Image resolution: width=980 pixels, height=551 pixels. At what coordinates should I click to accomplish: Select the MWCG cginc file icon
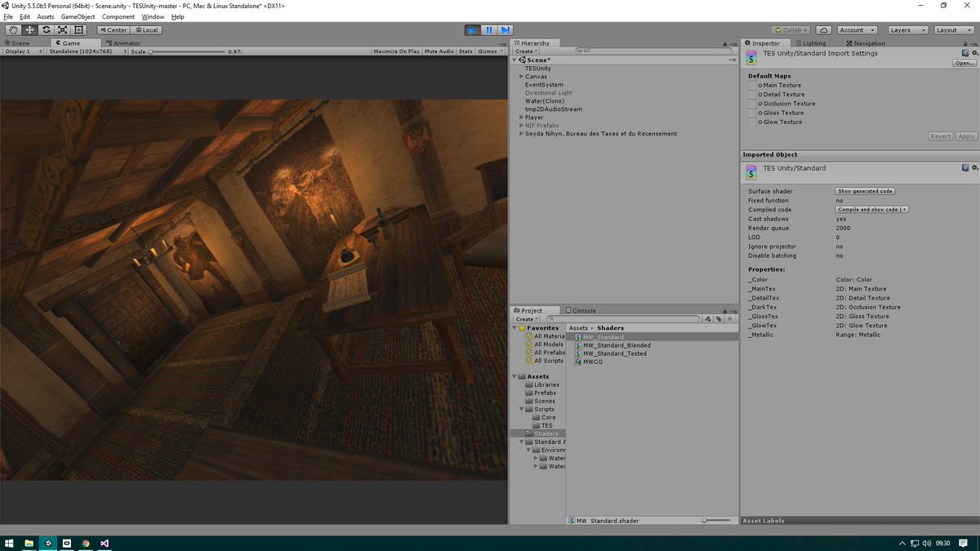click(x=578, y=362)
